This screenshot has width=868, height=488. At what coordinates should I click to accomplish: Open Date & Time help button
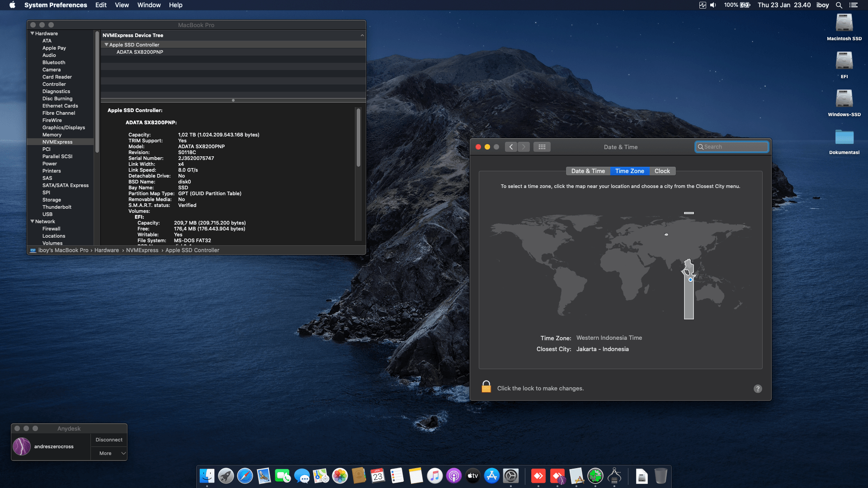(758, 389)
